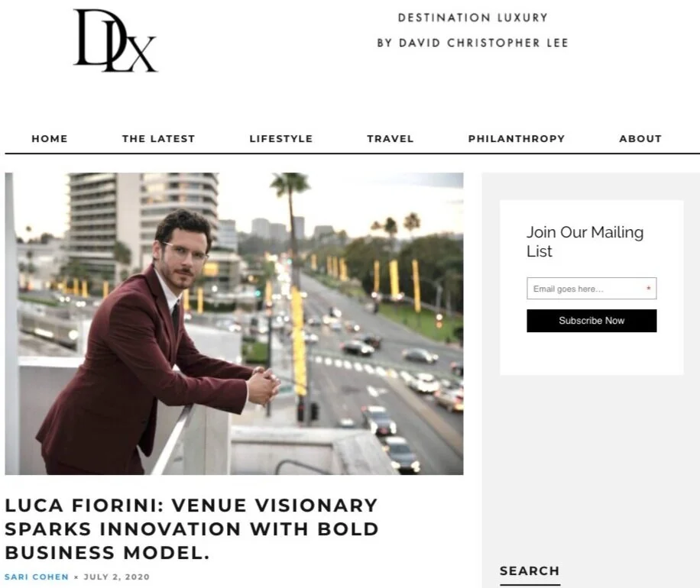Click Join Our Mailing List heading
This screenshot has height=588, width=700.
click(x=585, y=241)
